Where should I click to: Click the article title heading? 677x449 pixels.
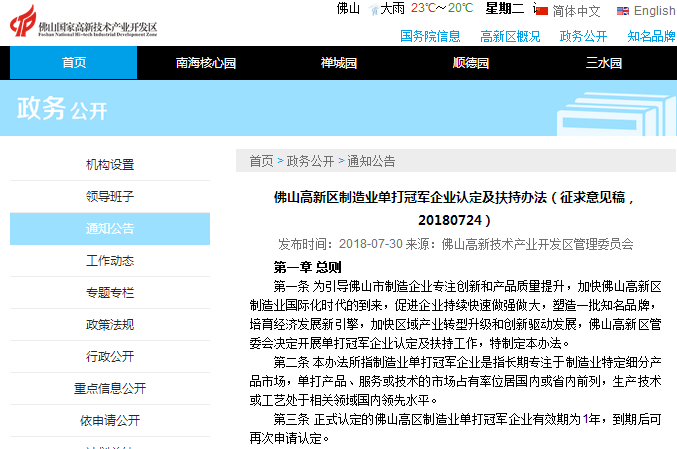pyautogui.click(x=454, y=209)
